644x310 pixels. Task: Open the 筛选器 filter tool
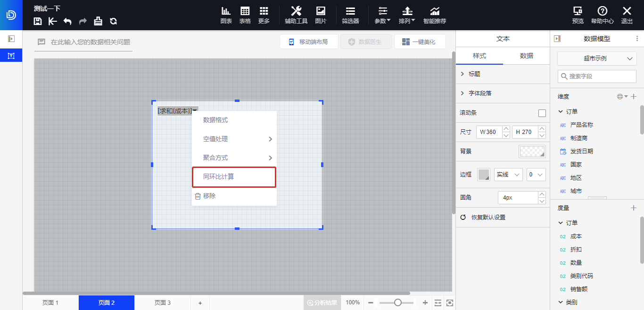(x=350, y=15)
